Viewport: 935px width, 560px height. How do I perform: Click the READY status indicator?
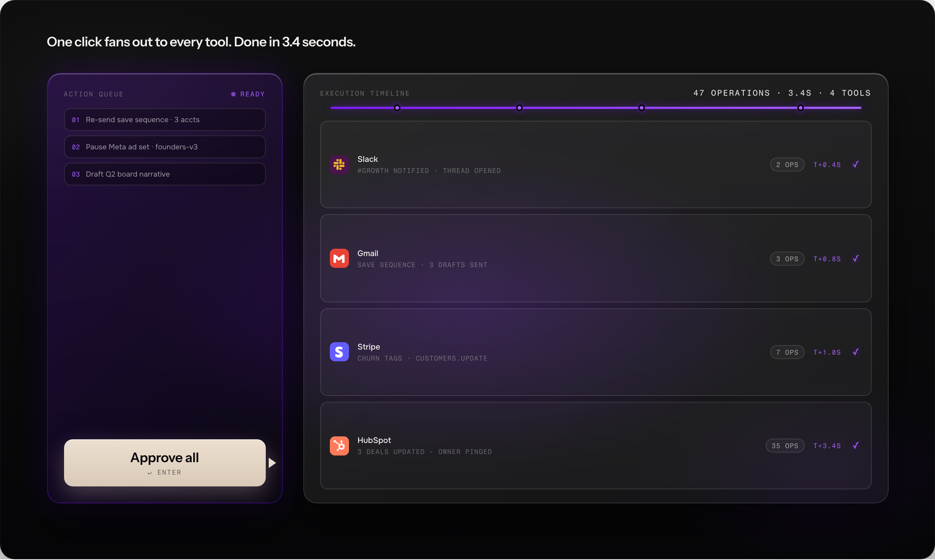click(248, 94)
